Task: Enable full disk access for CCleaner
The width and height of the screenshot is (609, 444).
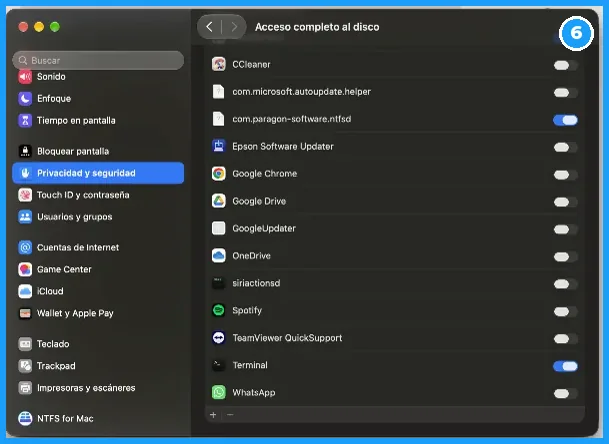Action: [x=565, y=65]
